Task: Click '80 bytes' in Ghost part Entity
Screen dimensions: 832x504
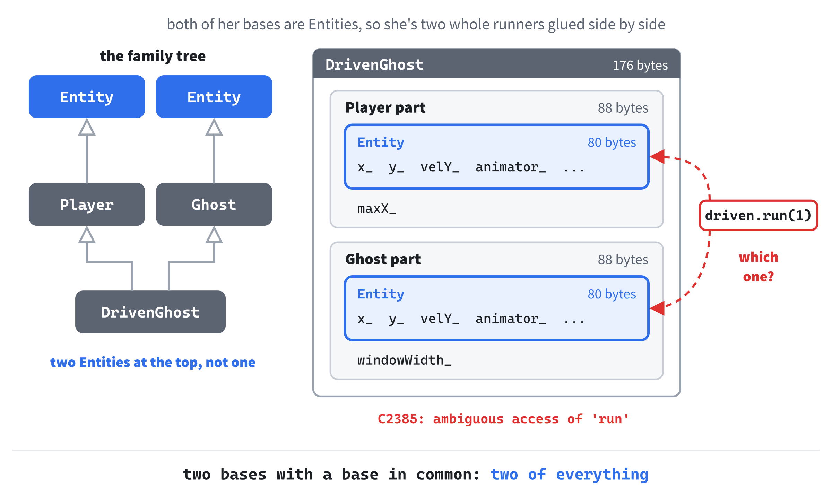Action: pyautogui.click(x=612, y=294)
